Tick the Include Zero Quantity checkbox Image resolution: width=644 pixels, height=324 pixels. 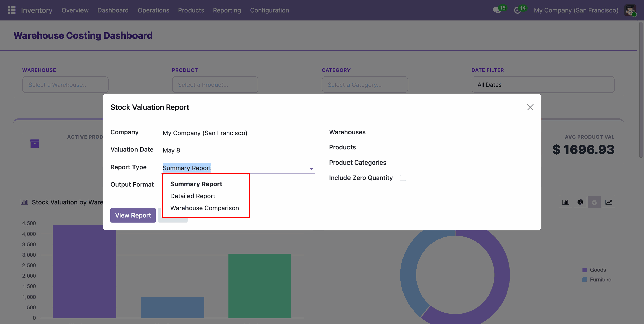coord(403,178)
